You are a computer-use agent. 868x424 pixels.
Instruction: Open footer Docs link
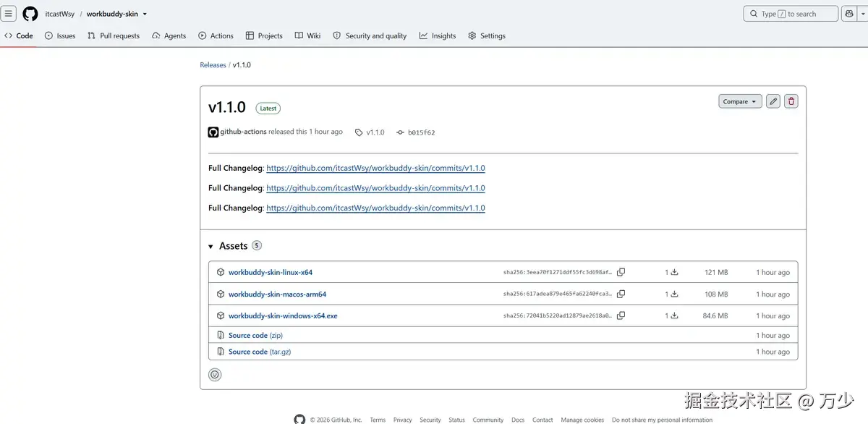(518, 420)
